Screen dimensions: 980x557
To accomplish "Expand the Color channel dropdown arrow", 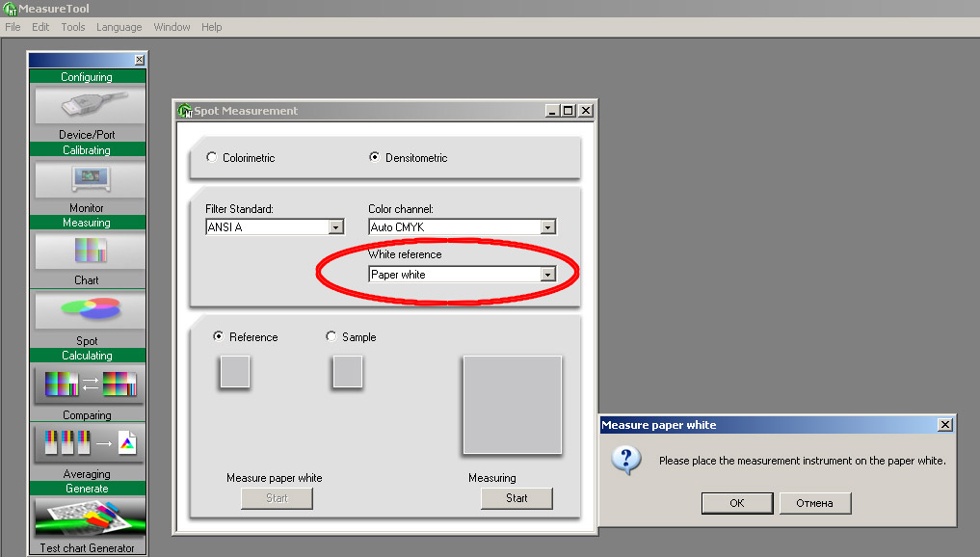I will (x=548, y=226).
